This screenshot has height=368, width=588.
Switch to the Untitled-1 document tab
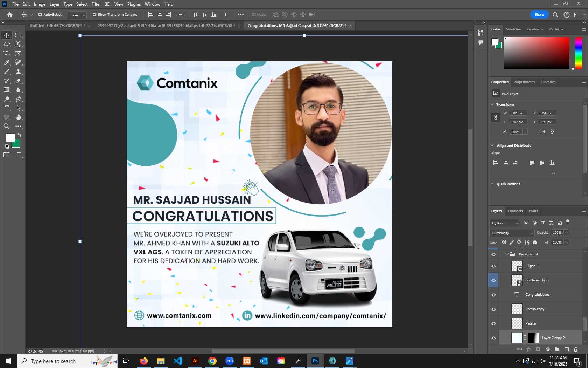(57, 26)
